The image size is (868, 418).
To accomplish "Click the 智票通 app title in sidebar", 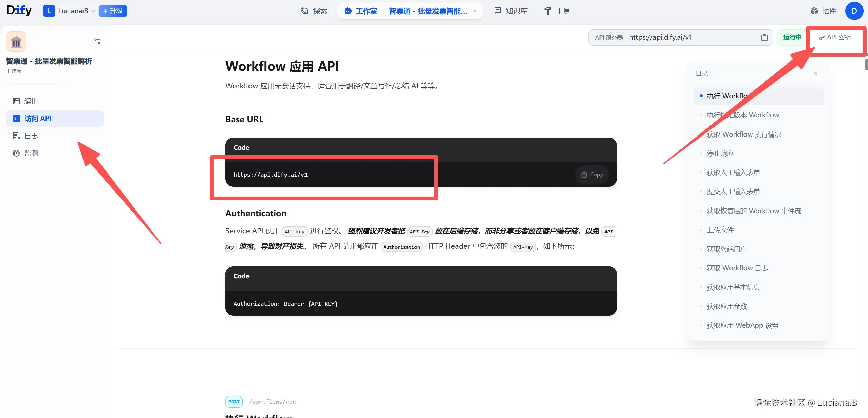I will (49, 61).
